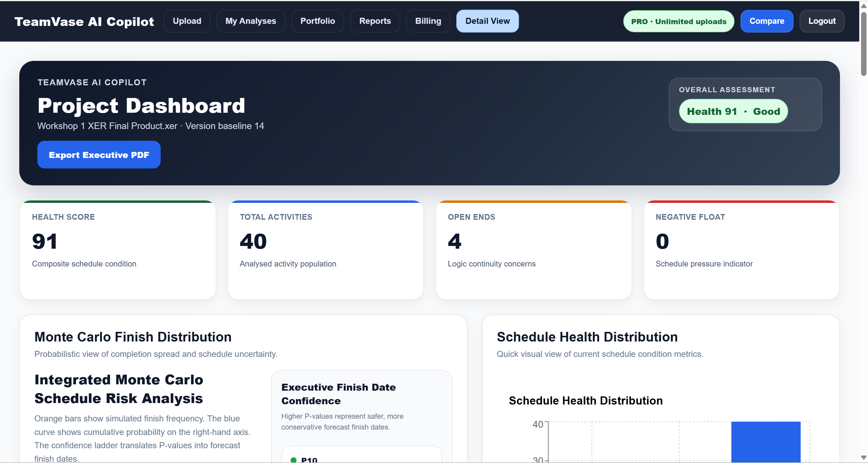
Task: Click the 'OVERALL ASSESSMENT' label
Action: 727,90
